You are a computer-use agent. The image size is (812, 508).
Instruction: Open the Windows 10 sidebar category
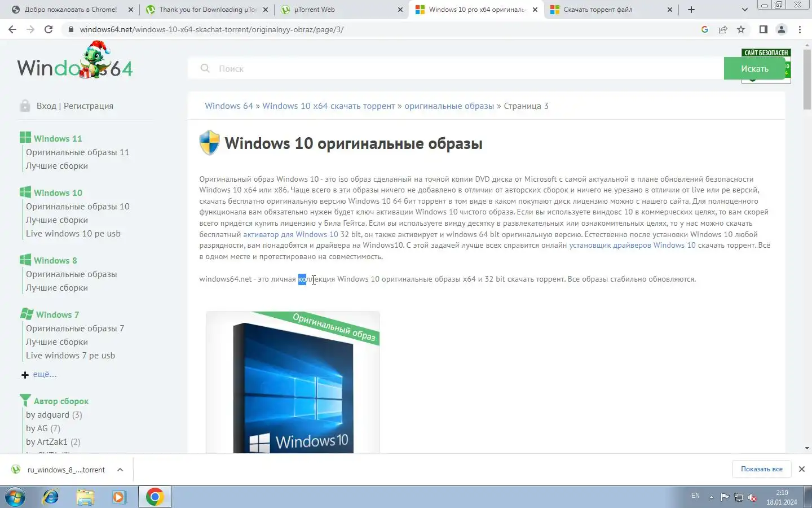58,192
